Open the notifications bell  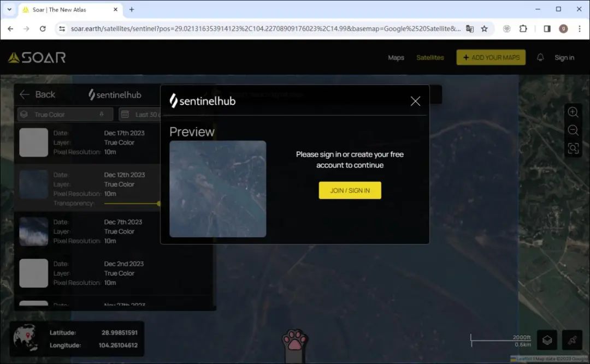(x=540, y=57)
